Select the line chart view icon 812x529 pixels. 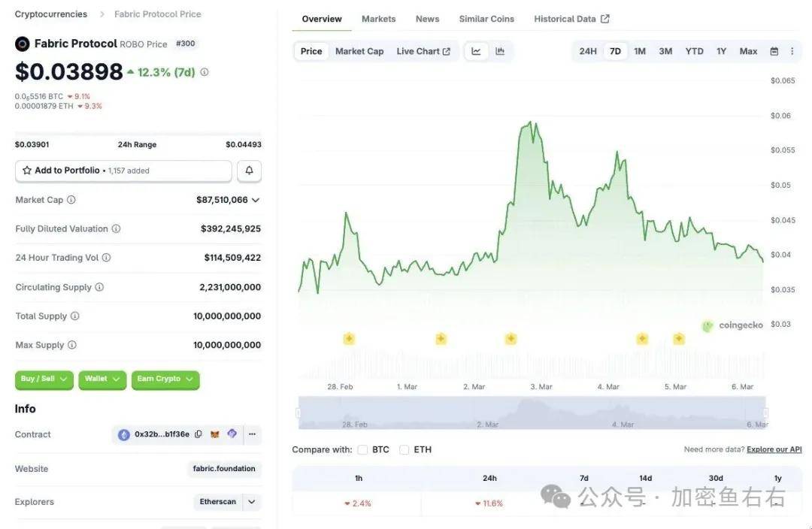pyautogui.click(x=476, y=51)
